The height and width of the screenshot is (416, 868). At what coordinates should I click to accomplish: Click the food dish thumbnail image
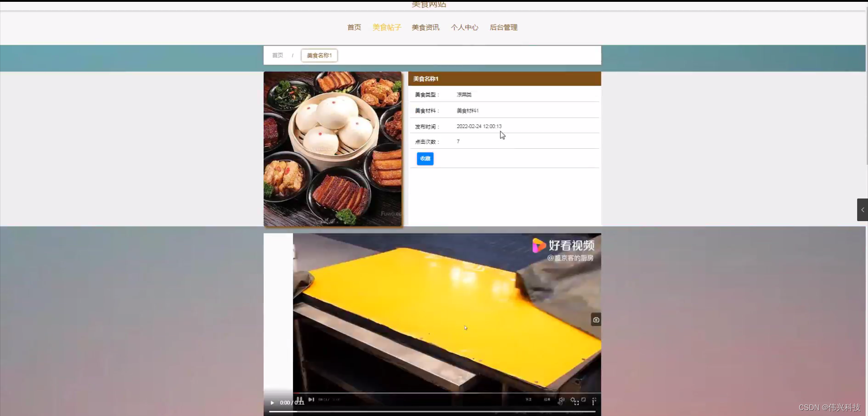[332, 149]
